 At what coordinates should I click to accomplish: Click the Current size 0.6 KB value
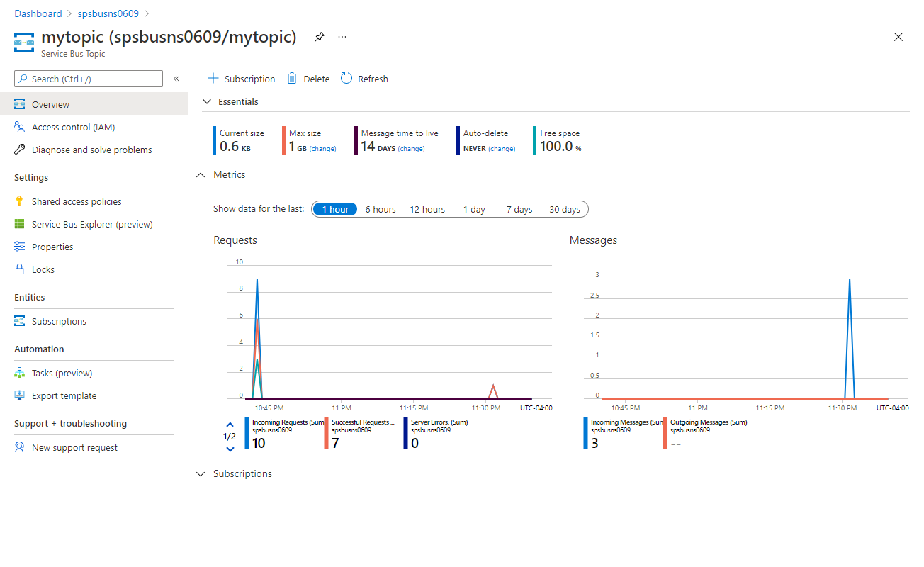tap(235, 147)
